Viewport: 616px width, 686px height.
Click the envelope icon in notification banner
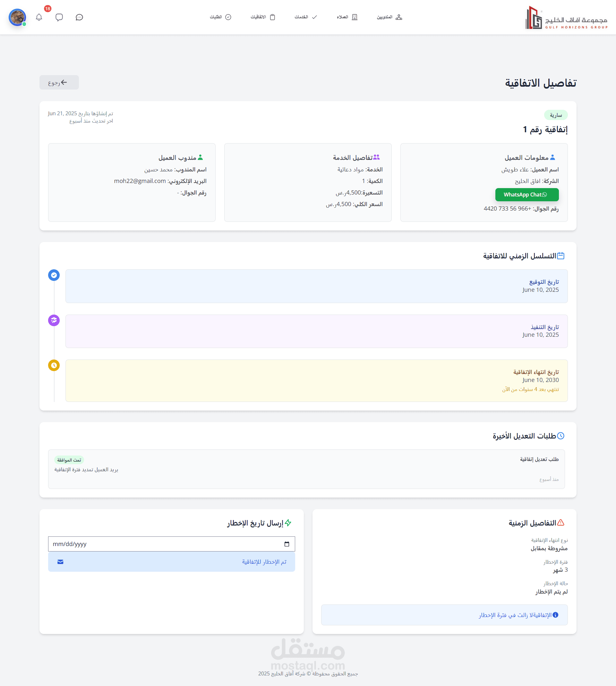tap(60, 562)
